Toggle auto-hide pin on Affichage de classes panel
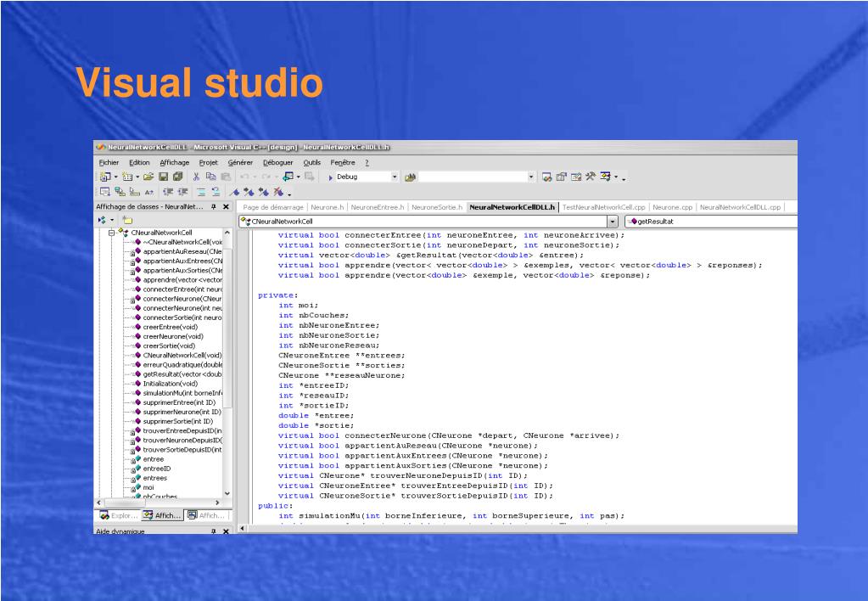This screenshot has width=868, height=601. point(214,206)
